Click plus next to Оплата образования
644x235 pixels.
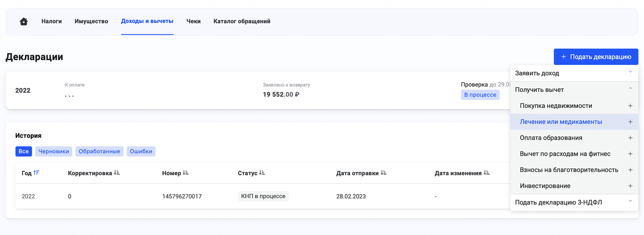(630, 138)
